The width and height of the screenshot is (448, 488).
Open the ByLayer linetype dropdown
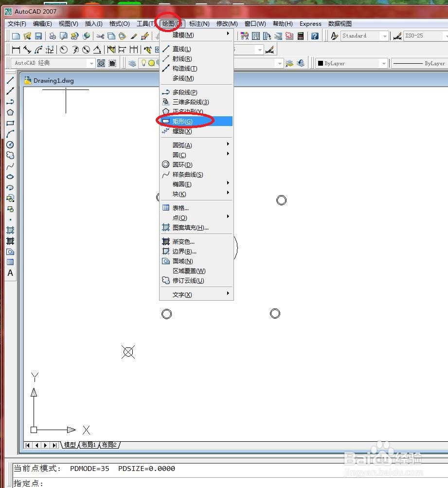(420, 63)
